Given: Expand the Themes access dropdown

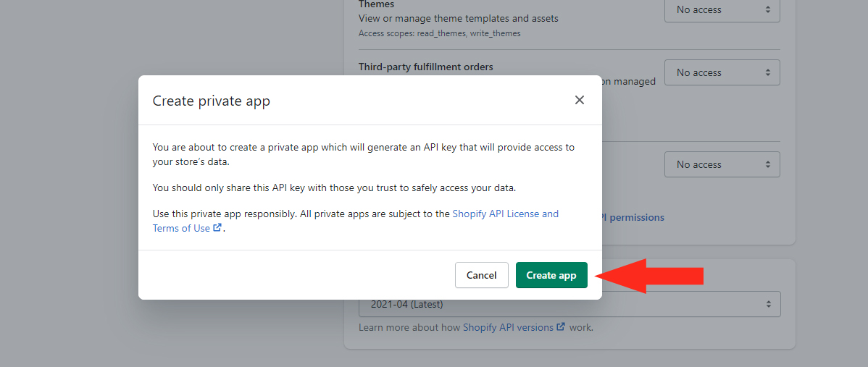Looking at the screenshot, I should click(722, 10).
